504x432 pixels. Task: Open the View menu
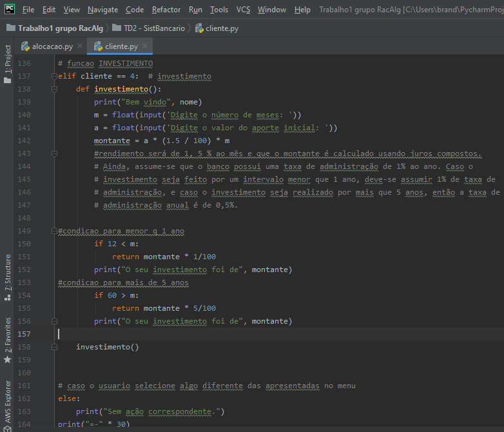(x=72, y=10)
